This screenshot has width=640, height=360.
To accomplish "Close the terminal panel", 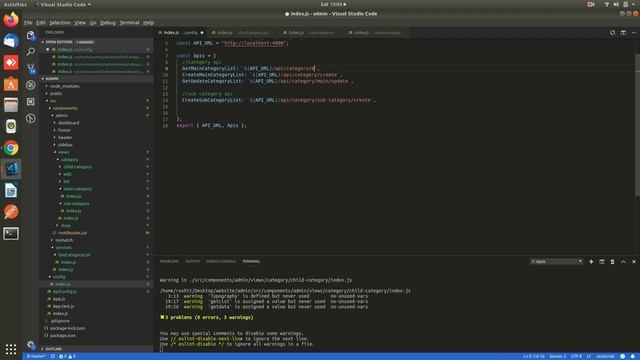I will 633,262.
